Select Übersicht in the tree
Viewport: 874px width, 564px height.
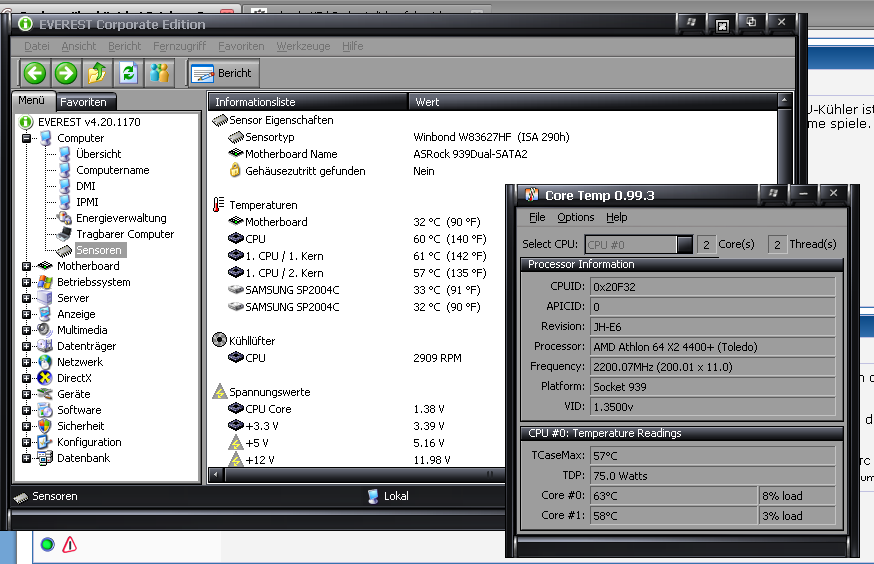point(99,154)
